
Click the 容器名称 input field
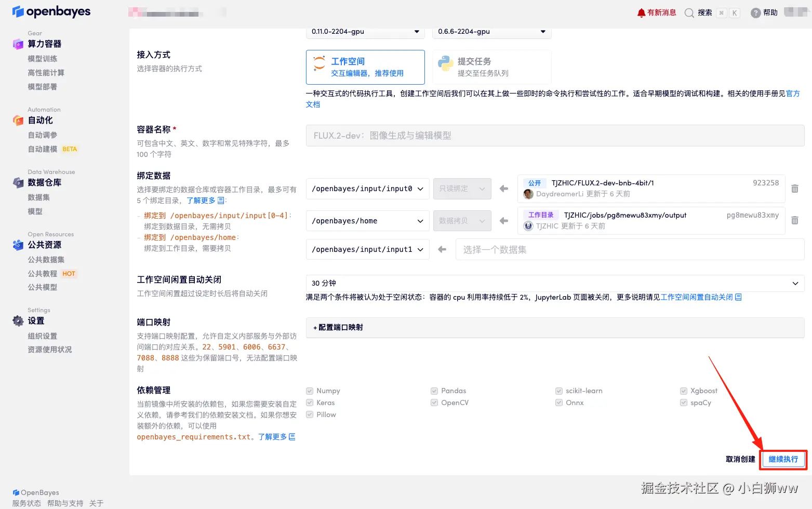(555, 136)
